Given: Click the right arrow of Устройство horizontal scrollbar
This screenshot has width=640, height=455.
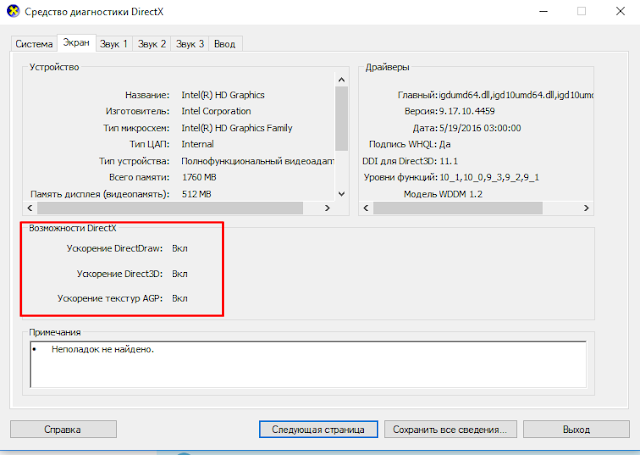Looking at the screenshot, I should tap(327, 208).
